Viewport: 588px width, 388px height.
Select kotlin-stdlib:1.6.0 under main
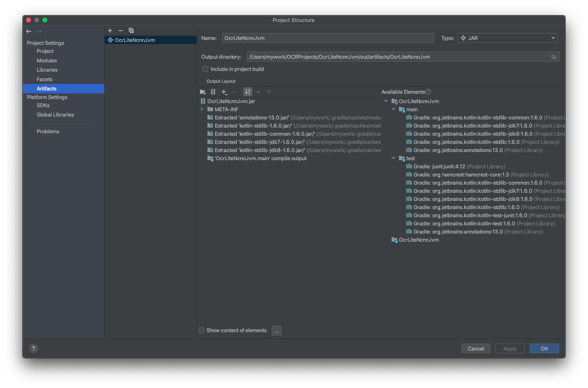(x=483, y=142)
